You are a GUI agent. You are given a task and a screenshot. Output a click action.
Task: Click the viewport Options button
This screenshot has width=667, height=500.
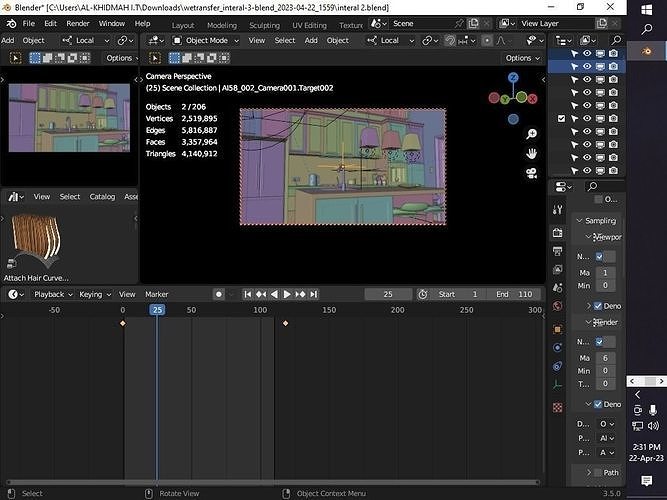click(518, 58)
